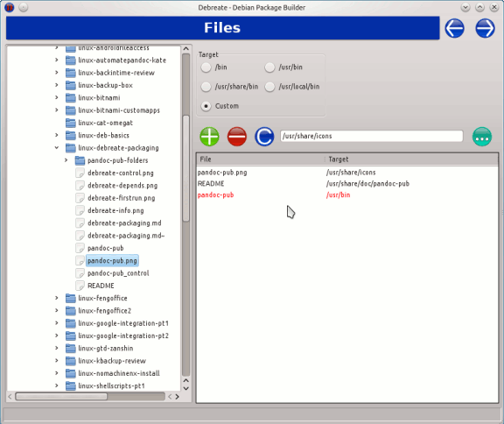The width and height of the screenshot is (504, 424).
Task: Click the Target column header
Action: [x=411, y=159]
